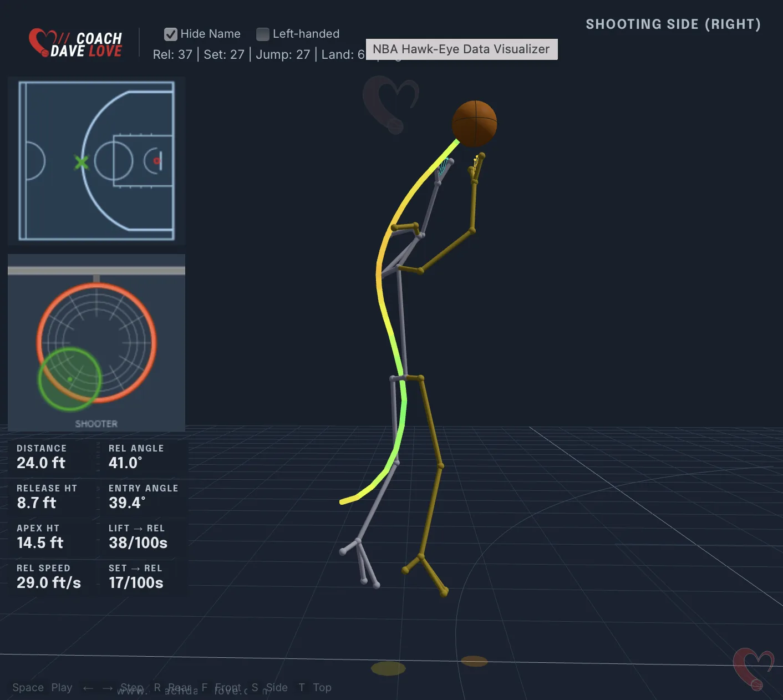
Task: Switch to the Rear camera view
Action: 180,687
